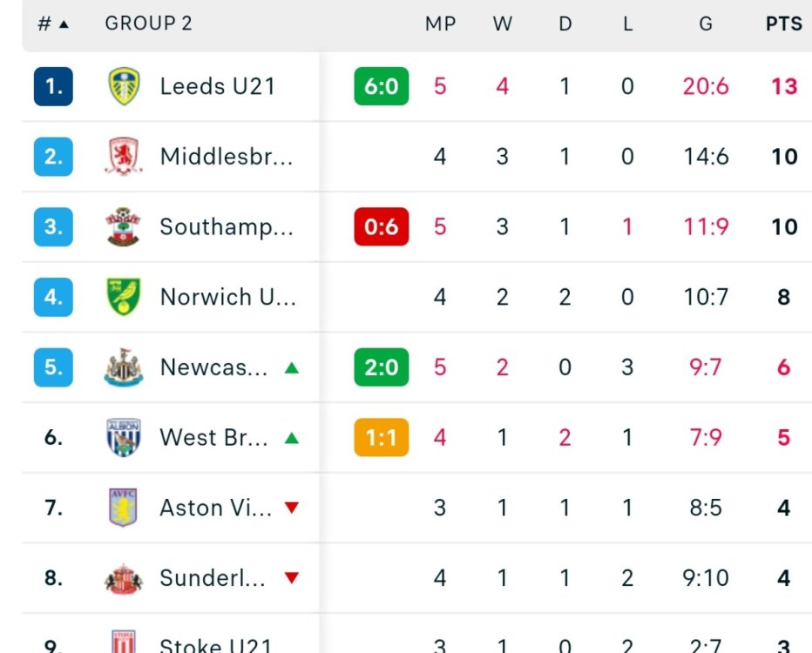
Task: Click the Leeds U21 club crest
Action: pyautogui.click(x=124, y=87)
